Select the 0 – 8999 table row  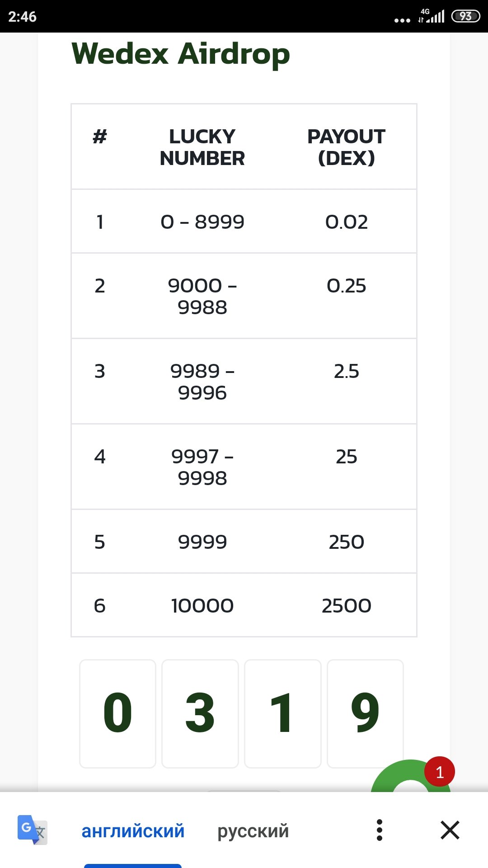244,222
